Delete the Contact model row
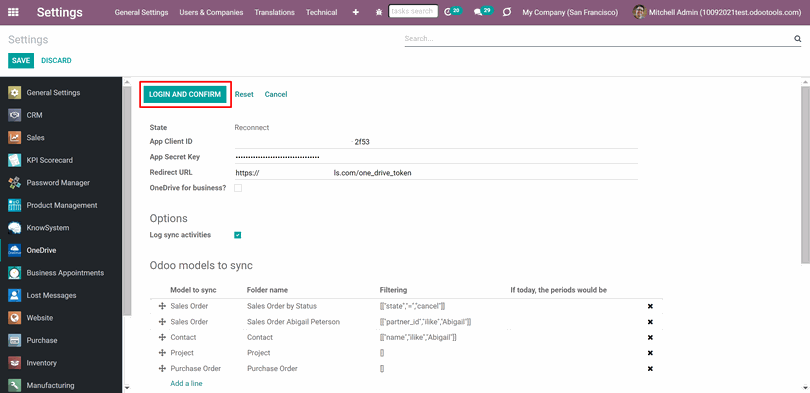Viewport: 810px width, 393px height. (x=650, y=337)
